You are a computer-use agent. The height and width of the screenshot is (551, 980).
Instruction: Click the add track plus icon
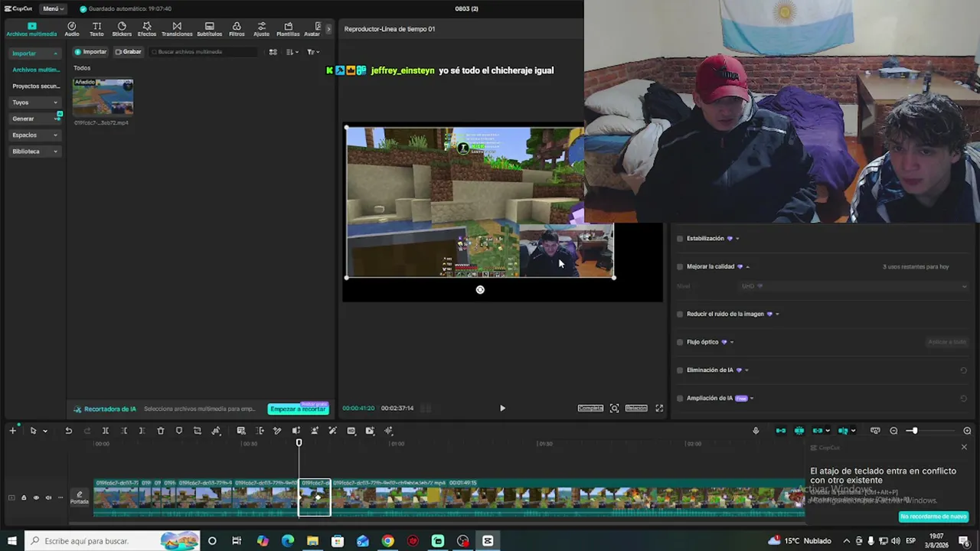(12, 431)
